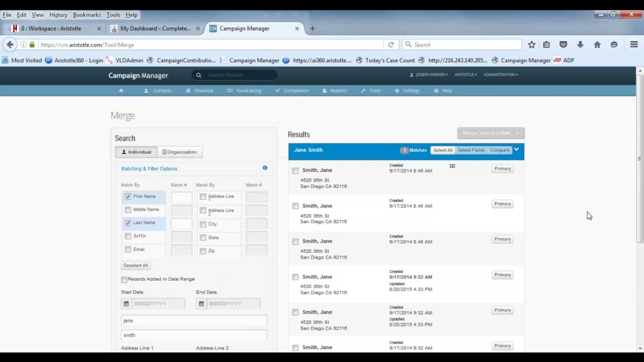The image size is (644, 362).
Task: Open ARISTOTLE account dropdown
Action: tap(465, 75)
